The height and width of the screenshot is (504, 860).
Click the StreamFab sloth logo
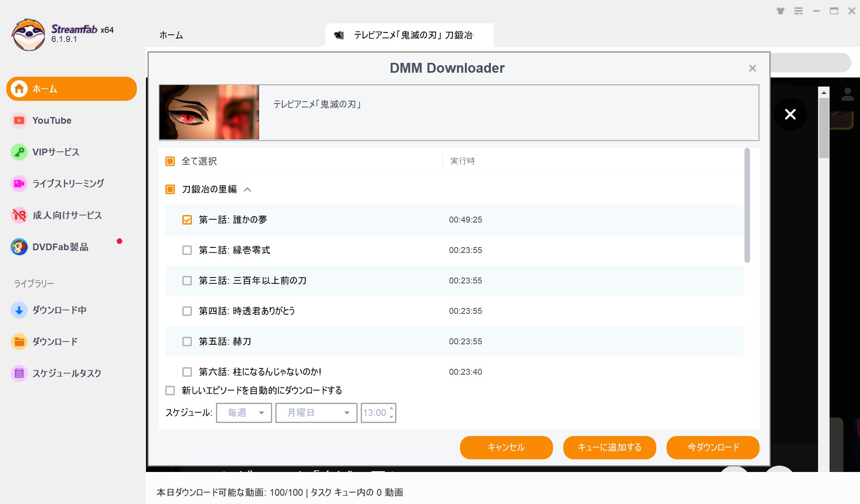(28, 35)
